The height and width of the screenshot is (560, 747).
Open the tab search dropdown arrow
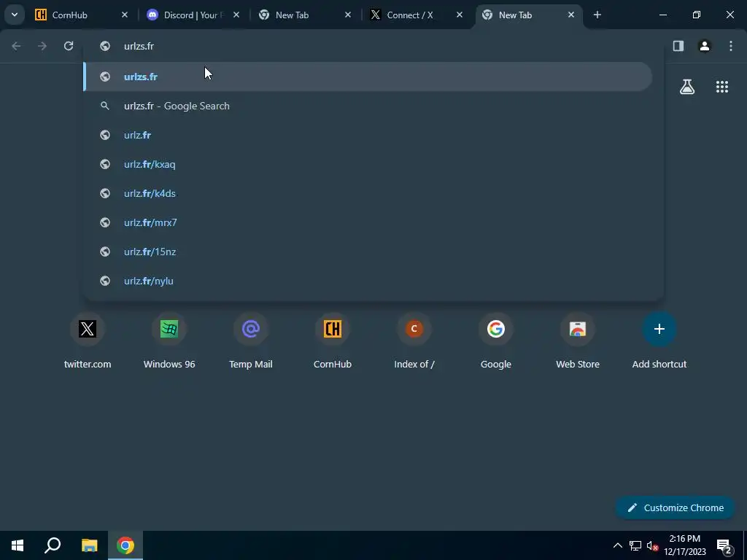tap(15, 15)
